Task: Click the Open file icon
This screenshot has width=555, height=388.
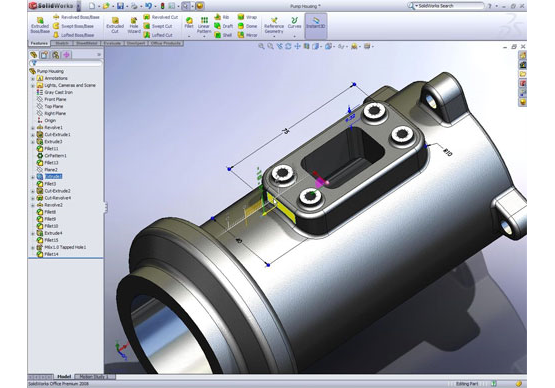Action: click(106, 6)
